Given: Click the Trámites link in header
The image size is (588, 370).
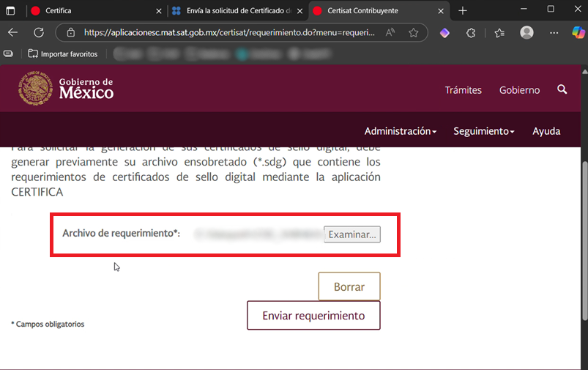Looking at the screenshot, I should [x=463, y=90].
